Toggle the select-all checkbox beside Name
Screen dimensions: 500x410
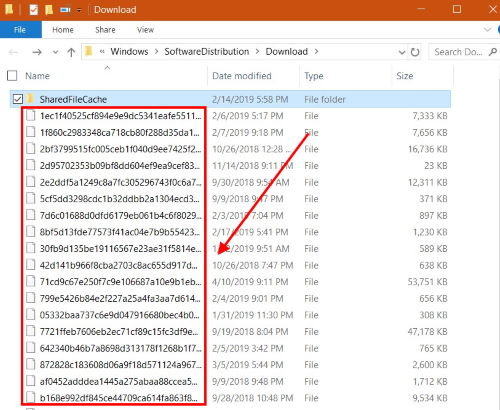[x=12, y=76]
